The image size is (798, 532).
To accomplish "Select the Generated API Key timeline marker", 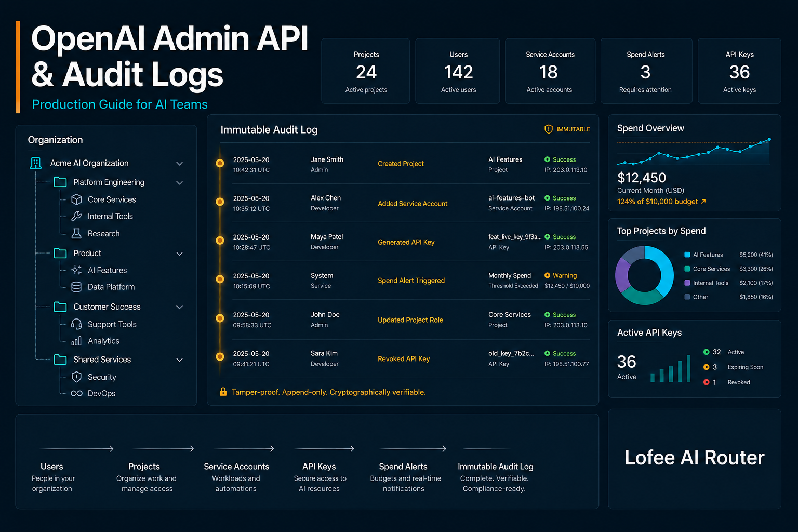I will [x=220, y=241].
